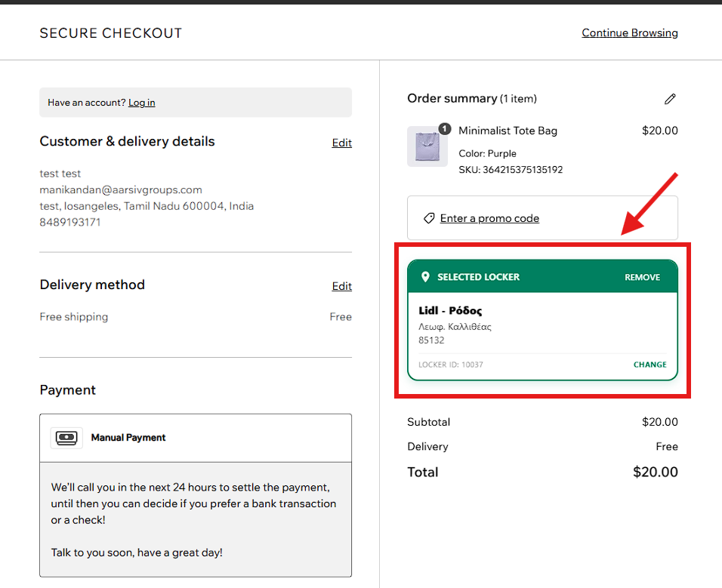The image size is (722, 588).
Task: Click the location pin icon in Selected Locker
Action: pos(425,277)
